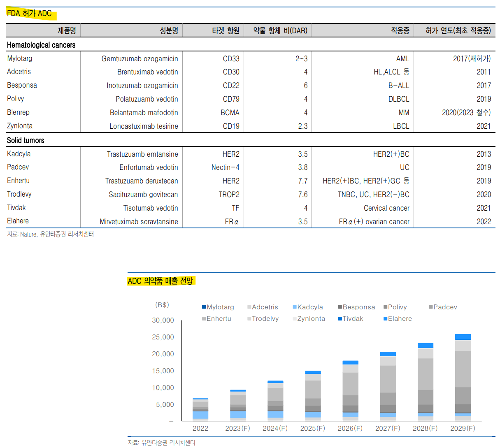Click 'Loncastuximab tesirine' ingredient cell
The width and height of the screenshot is (500, 448).
[x=144, y=126]
